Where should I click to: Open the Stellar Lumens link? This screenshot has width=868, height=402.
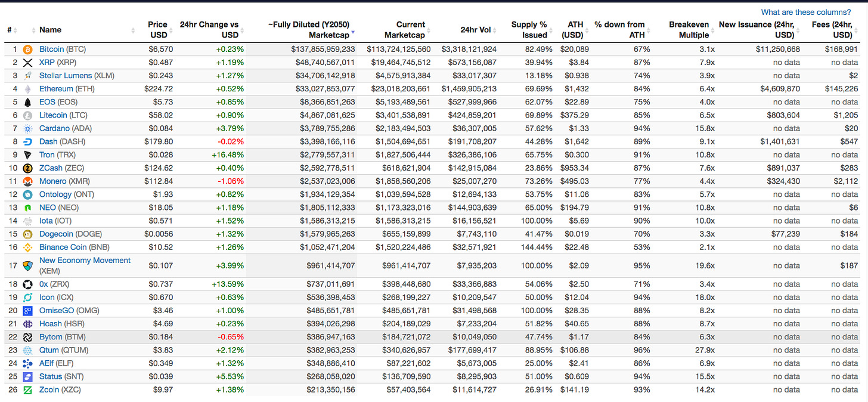point(66,76)
